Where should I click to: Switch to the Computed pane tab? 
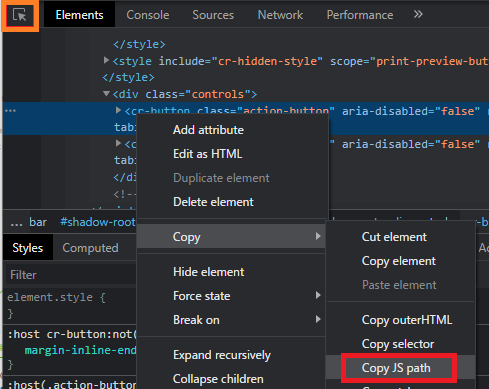(90, 248)
